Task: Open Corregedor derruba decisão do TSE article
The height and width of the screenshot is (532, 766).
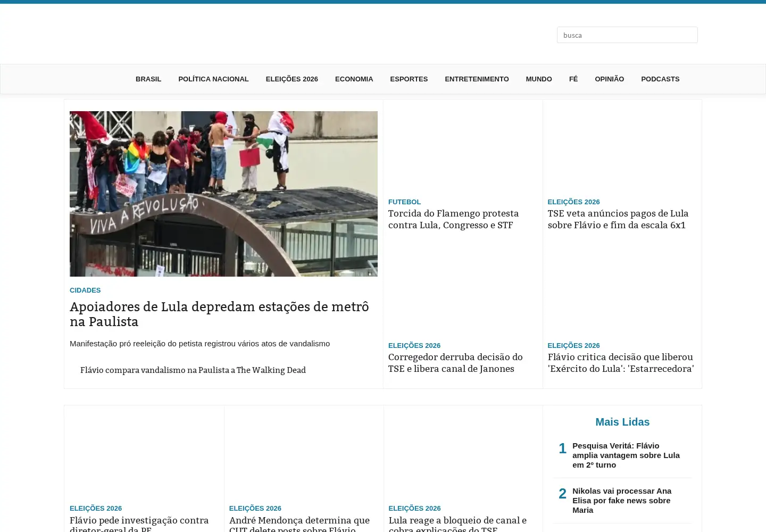Action: 455,363
